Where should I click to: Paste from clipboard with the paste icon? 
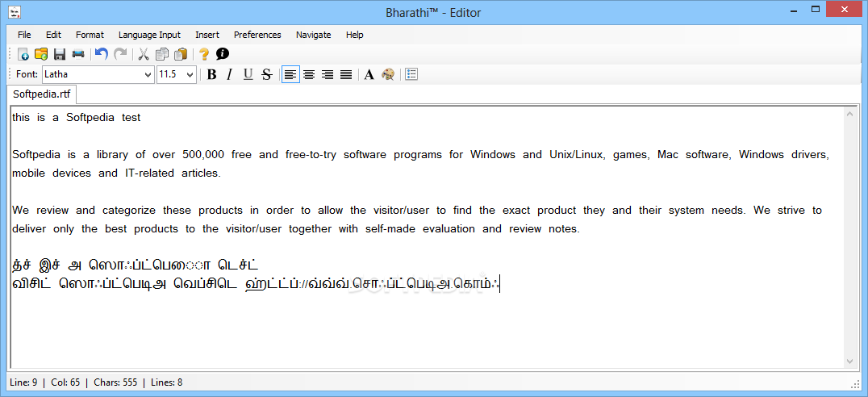(181, 54)
